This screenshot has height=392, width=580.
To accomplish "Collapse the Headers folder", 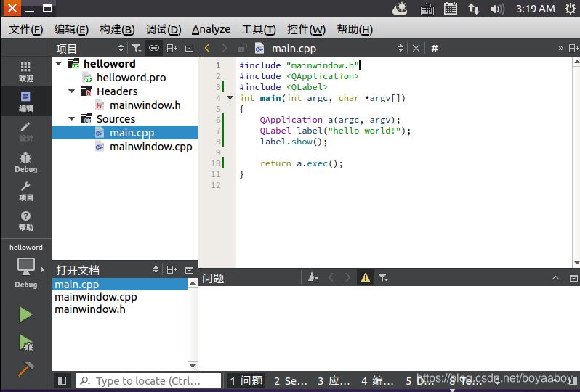I will [72, 91].
